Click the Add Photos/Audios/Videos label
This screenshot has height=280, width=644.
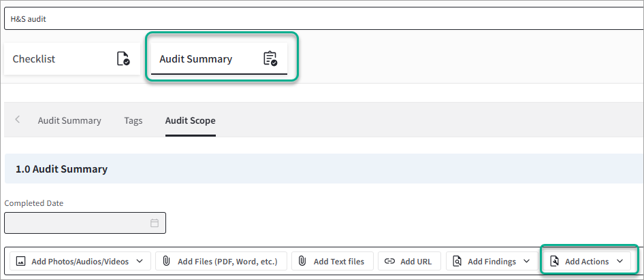pos(80,261)
